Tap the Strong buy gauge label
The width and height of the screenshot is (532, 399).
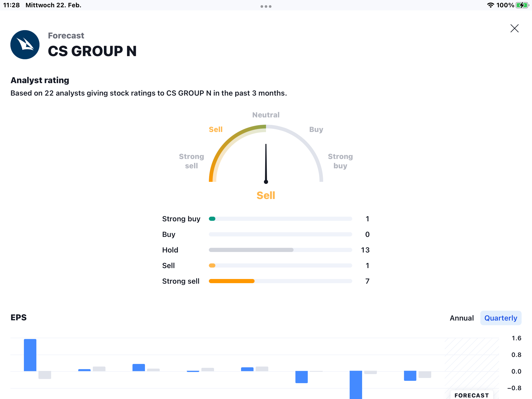click(x=340, y=161)
